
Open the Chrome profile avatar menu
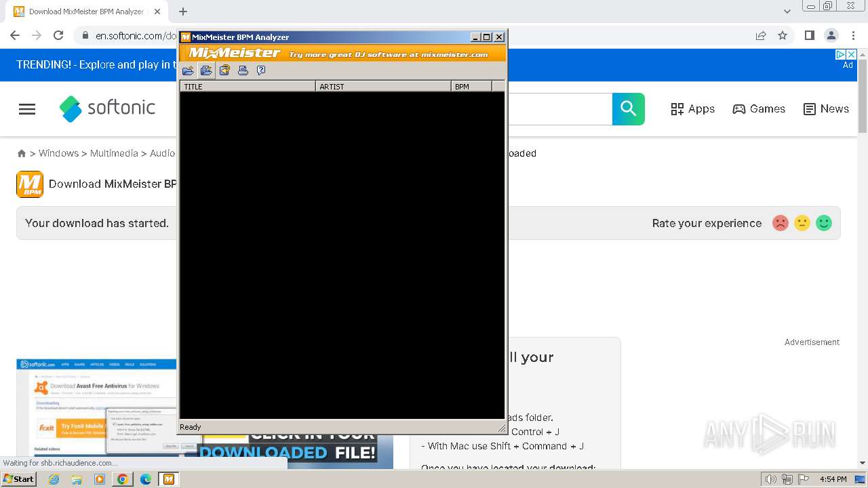click(831, 35)
